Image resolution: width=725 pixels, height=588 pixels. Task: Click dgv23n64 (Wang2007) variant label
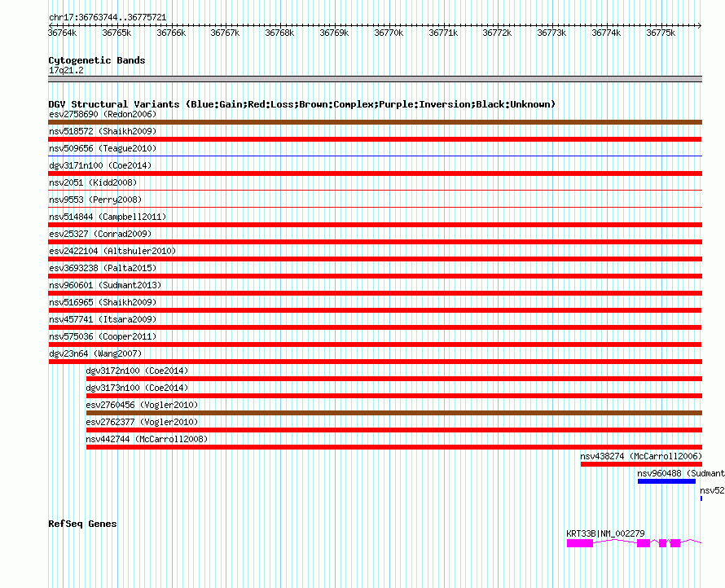[95, 353]
